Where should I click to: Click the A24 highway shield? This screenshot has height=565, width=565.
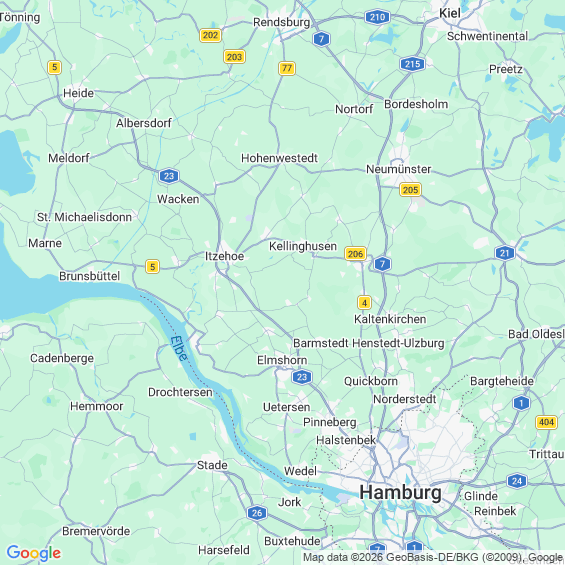[x=517, y=481]
